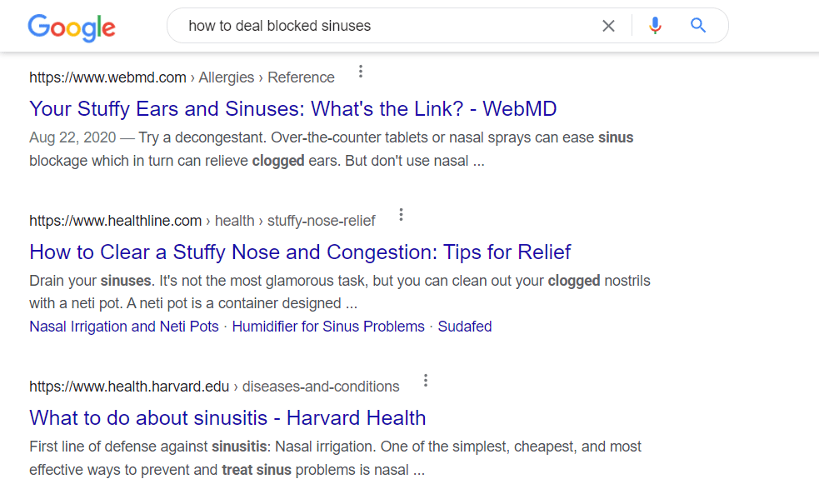Open the Harvard Health sinusitis article
819x504 pixels.
click(227, 417)
